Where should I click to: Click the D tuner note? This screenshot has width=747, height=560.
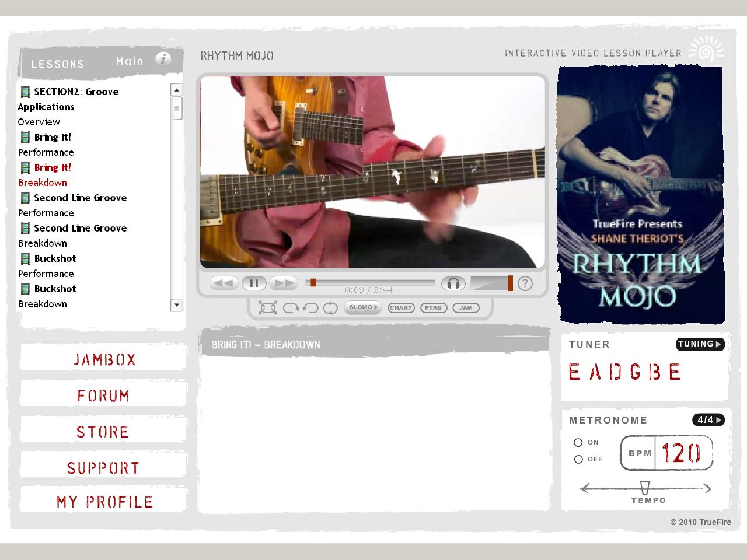pos(615,372)
